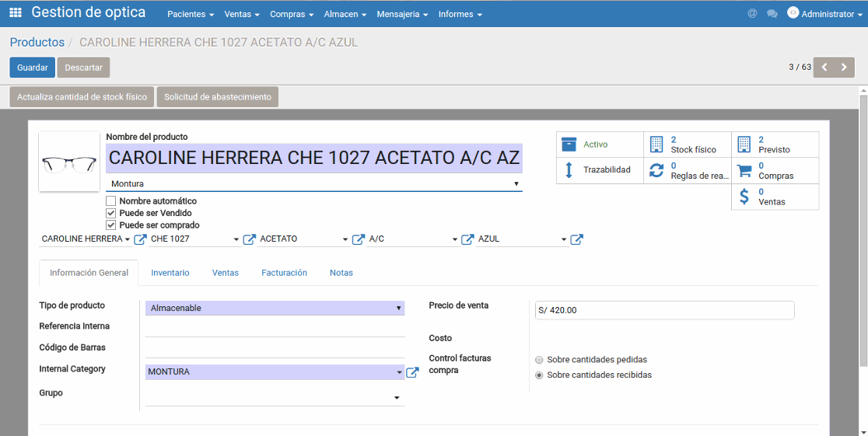Open the Montura category dropdown

[x=313, y=184]
